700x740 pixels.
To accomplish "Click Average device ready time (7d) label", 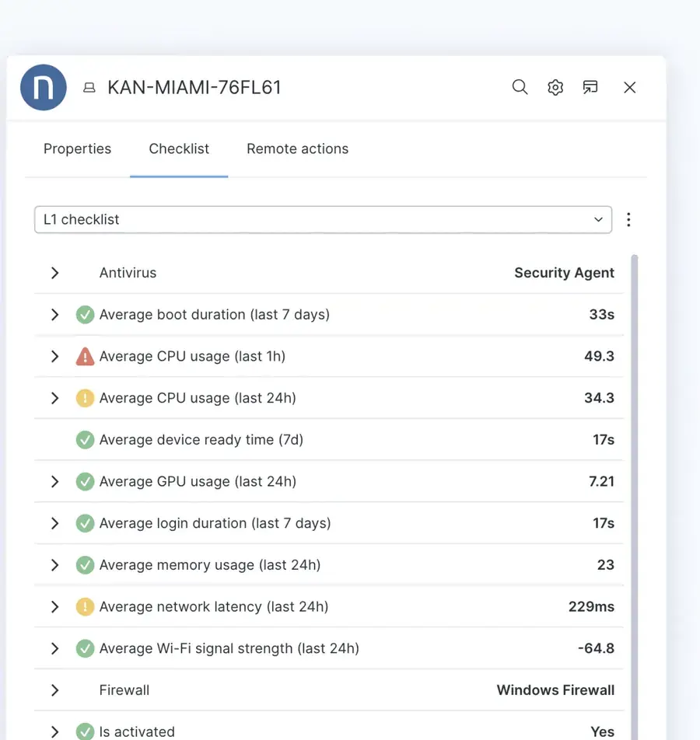I will click(201, 440).
